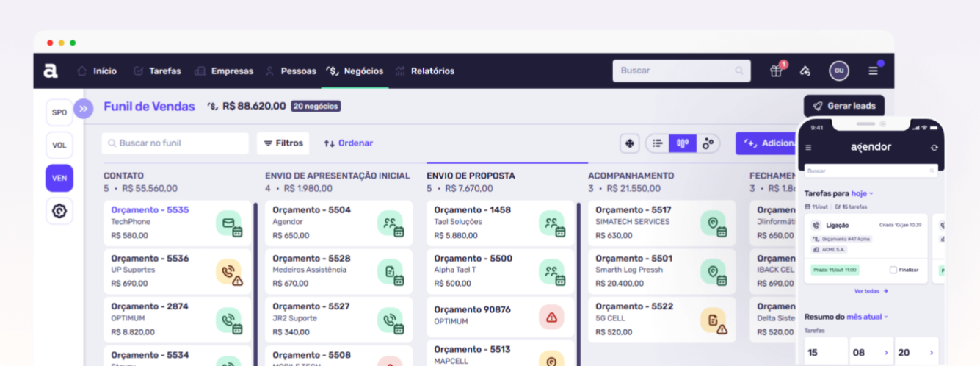The width and height of the screenshot is (980, 366).
Task: Click the phone app Buscar field
Action: pyautogui.click(x=871, y=171)
